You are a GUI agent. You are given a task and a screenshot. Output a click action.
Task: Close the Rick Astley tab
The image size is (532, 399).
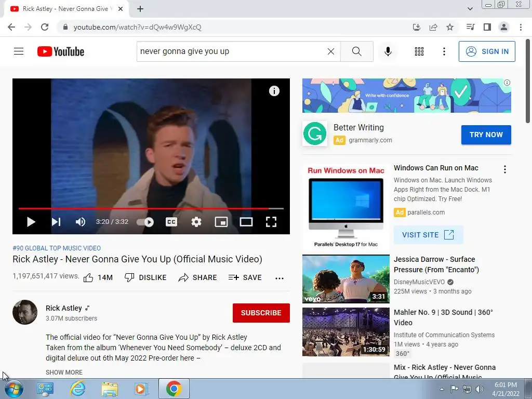pos(121,9)
